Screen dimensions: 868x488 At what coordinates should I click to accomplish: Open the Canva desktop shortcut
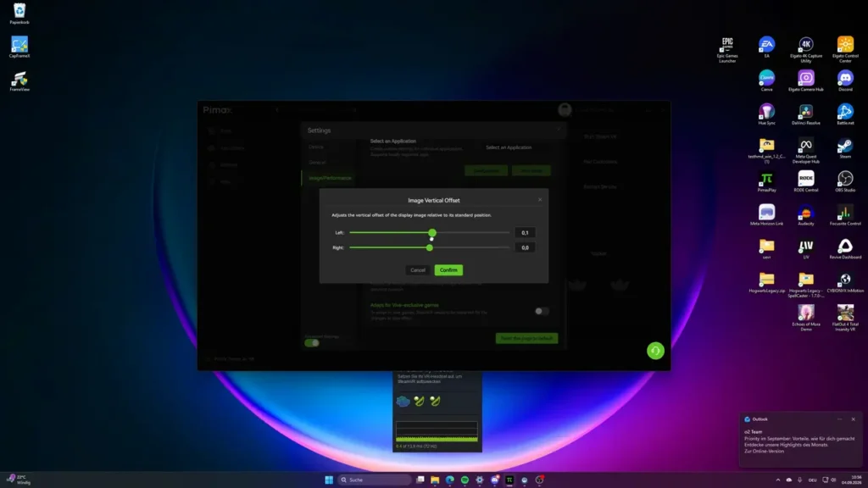766,80
